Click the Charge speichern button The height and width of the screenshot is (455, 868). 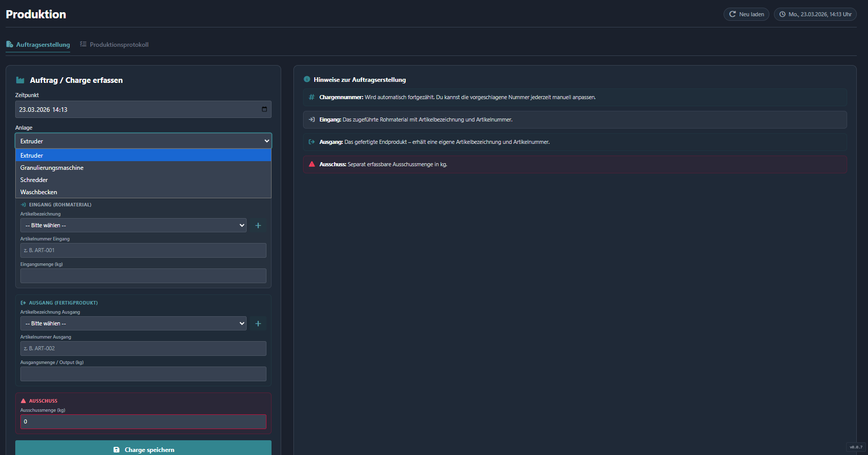click(143, 449)
